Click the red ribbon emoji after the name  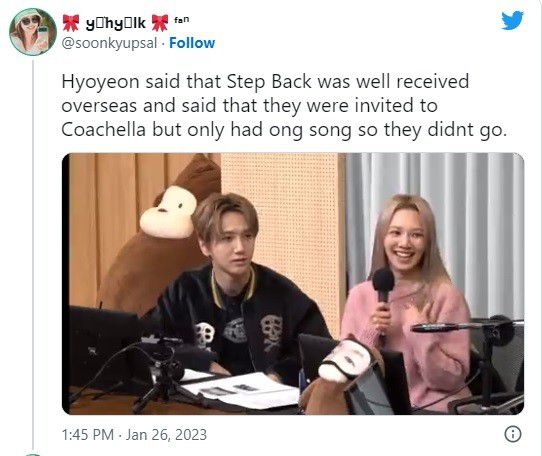coord(160,23)
